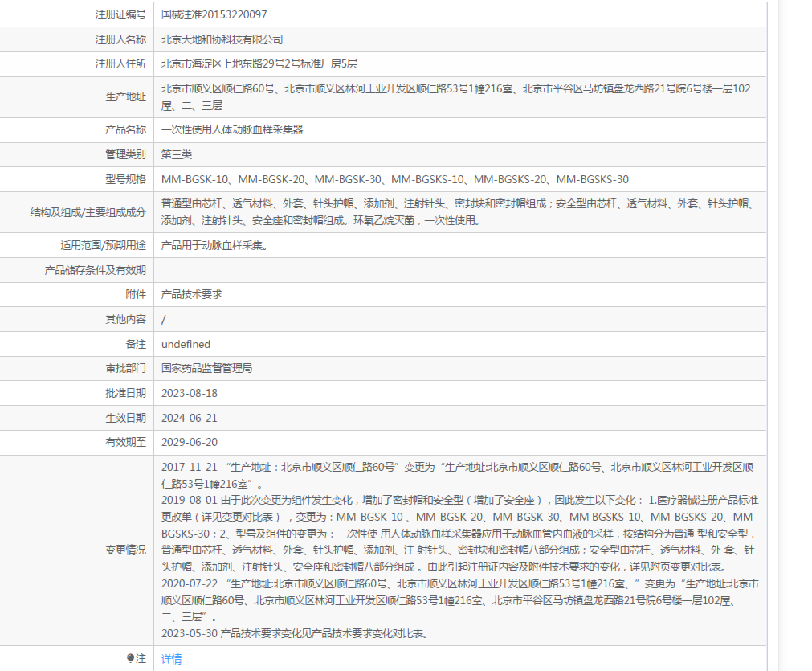Select the 2019-08-01 change entry
The height and width of the screenshot is (671, 812).
[x=460, y=534]
